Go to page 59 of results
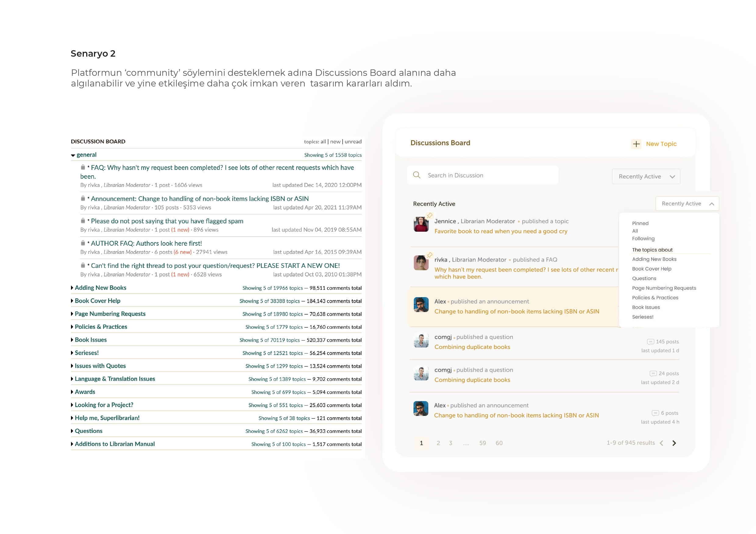This screenshot has height=534, width=756. click(x=482, y=443)
